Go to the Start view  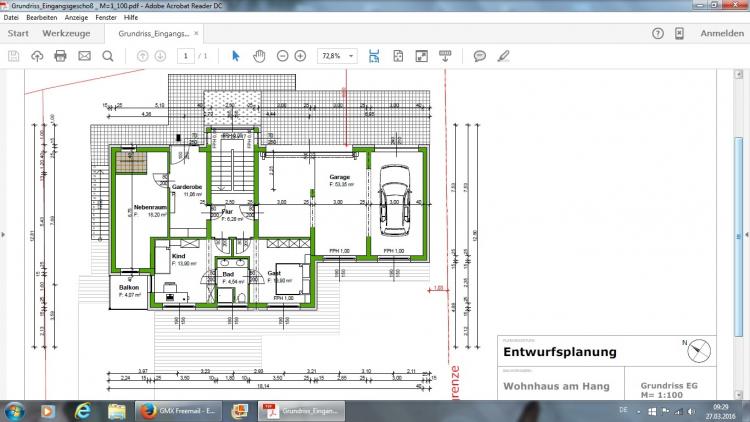(17, 33)
